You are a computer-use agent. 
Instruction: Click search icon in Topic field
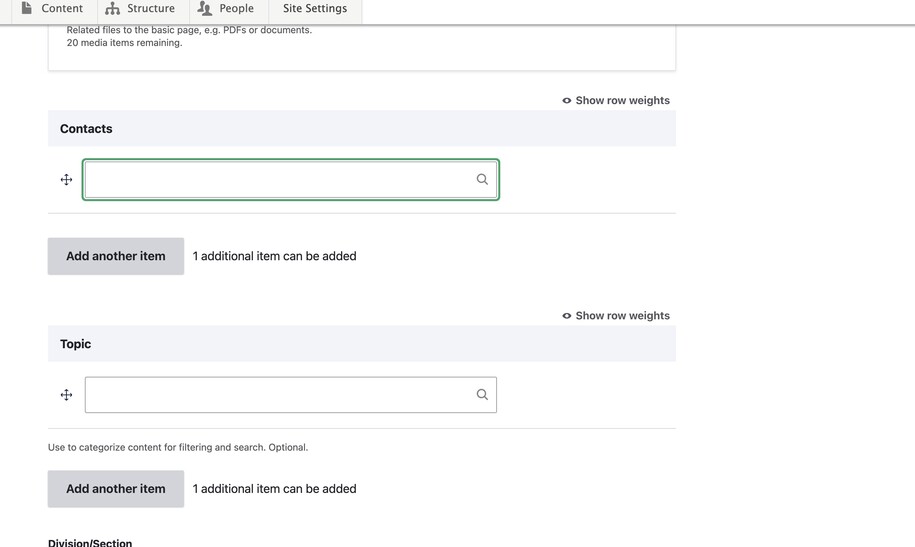[482, 395]
